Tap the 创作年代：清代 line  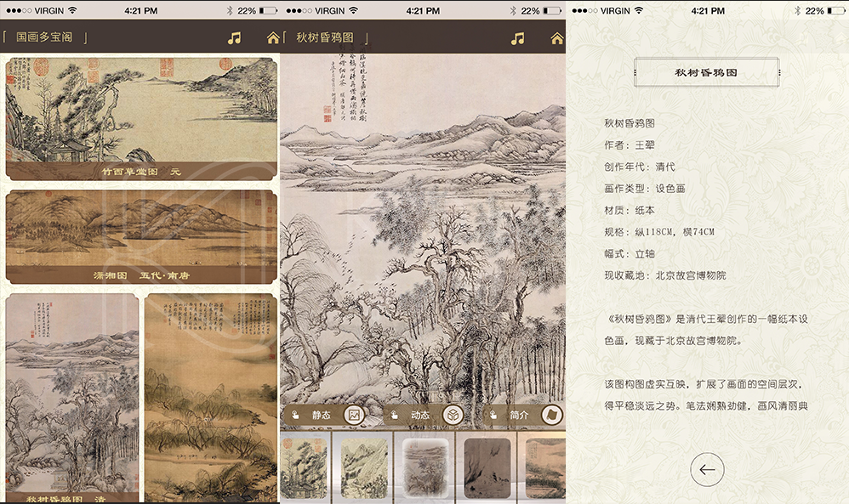coord(640,167)
